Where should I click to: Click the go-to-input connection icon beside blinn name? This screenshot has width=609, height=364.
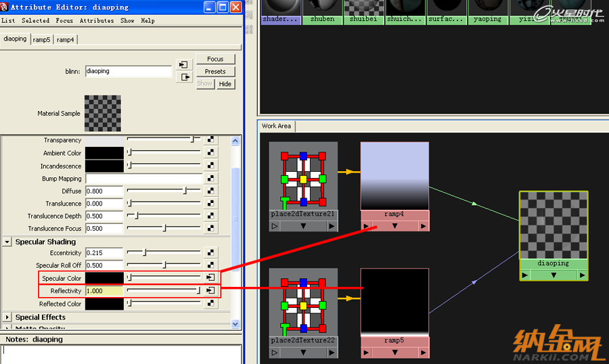pos(183,64)
